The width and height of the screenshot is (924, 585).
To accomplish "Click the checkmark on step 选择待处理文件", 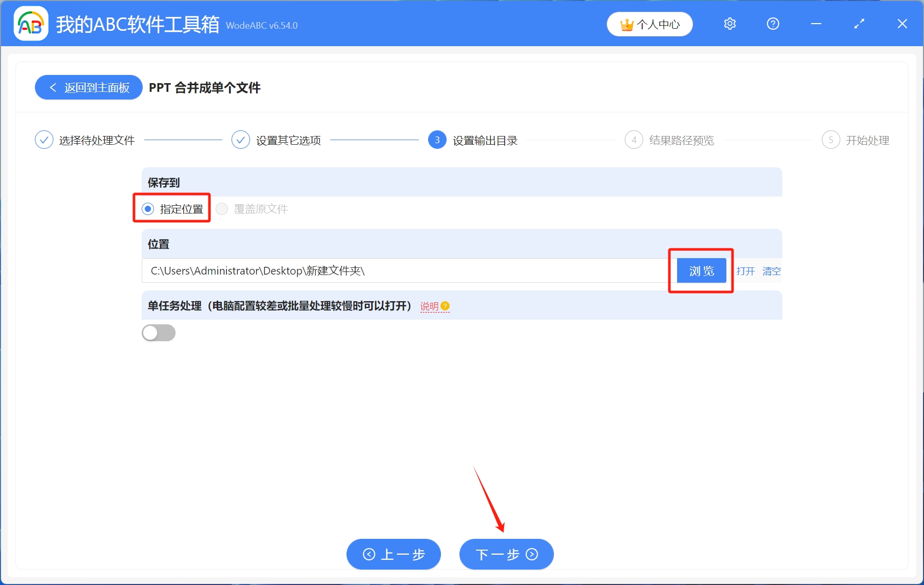I will [44, 140].
